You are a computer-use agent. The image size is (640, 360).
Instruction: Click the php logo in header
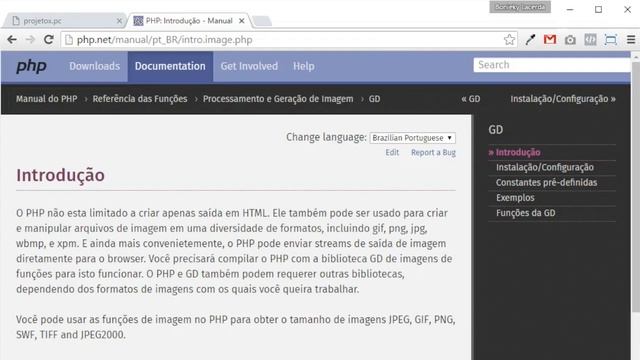31,66
